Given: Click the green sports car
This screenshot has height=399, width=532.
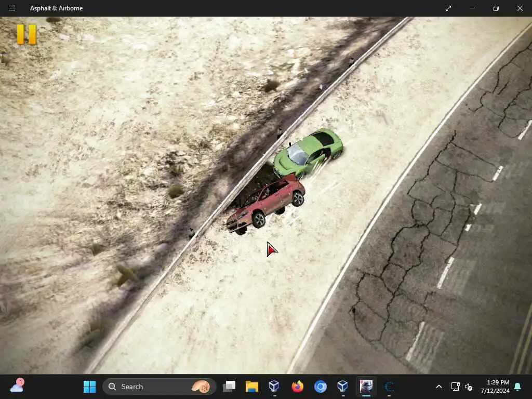Looking at the screenshot, I should [308, 153].
